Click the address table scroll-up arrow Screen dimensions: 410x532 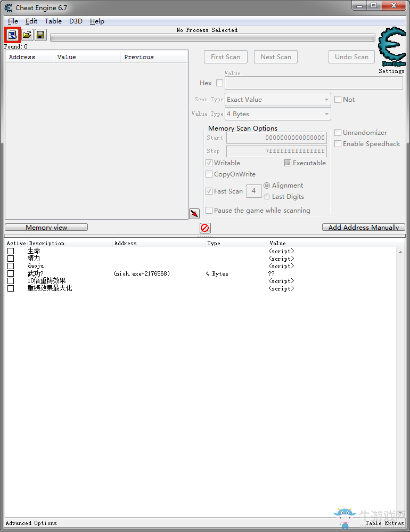[x=400, y=252]
